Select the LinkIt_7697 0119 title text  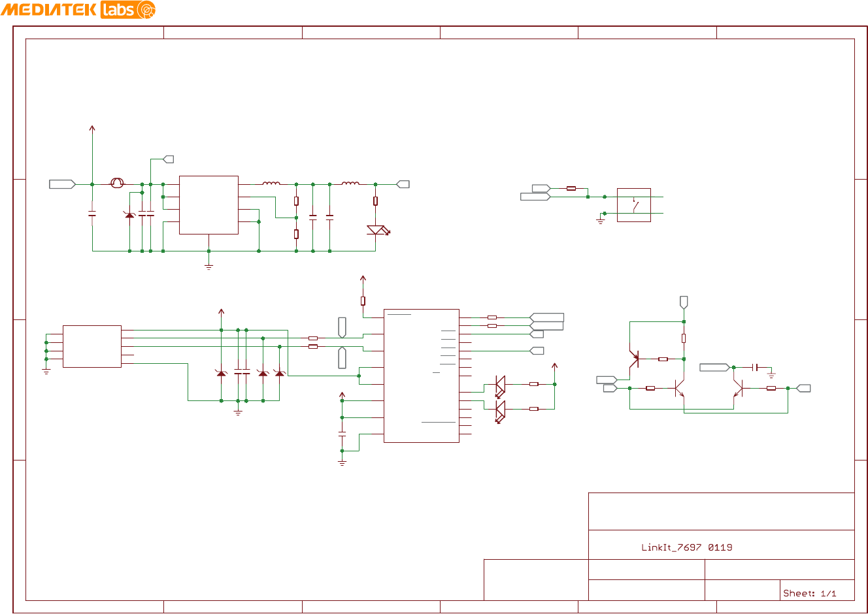pos(686,547)
